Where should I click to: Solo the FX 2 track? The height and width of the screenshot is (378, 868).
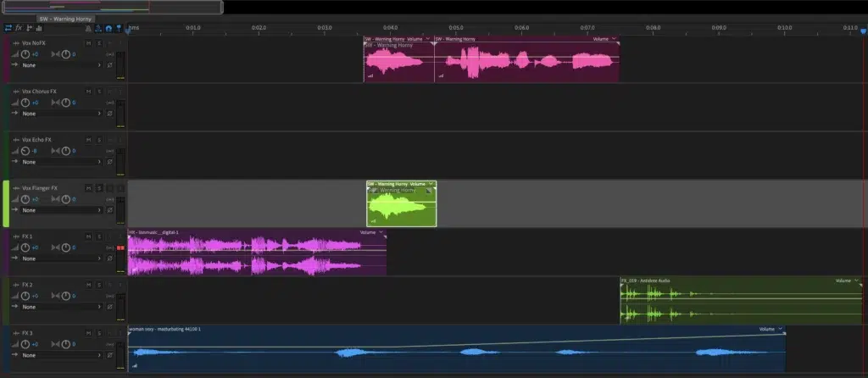click(x=99, y=285)
